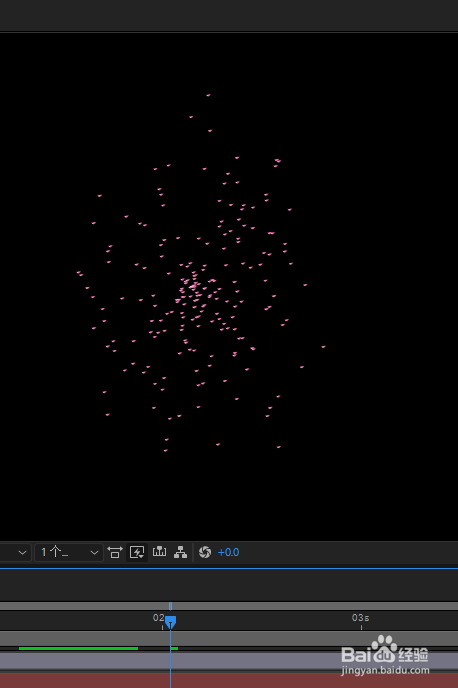Screen dimensions: 458x688
Task: Select the red layer bar in timeline
Action: coord(229,680)
